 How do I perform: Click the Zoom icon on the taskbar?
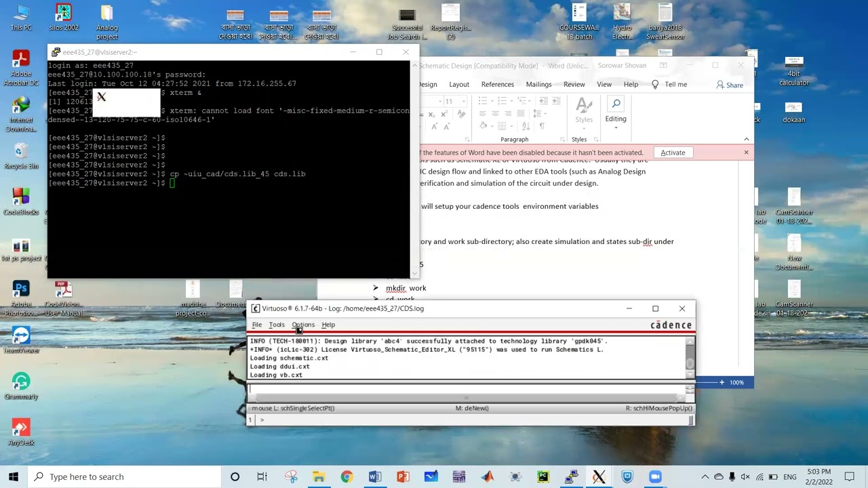(x=655, y=476)
